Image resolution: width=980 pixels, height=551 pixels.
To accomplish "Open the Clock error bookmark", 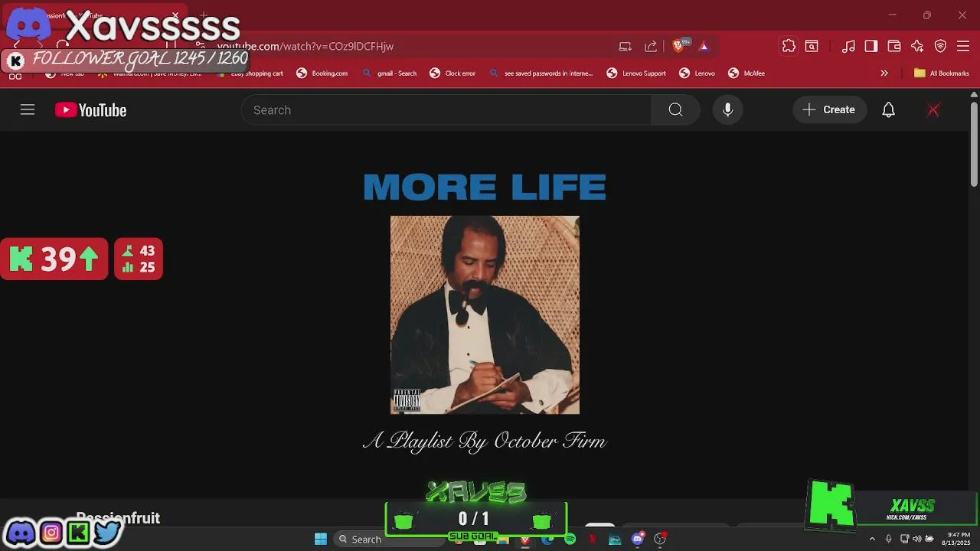I will pos(452,73).
